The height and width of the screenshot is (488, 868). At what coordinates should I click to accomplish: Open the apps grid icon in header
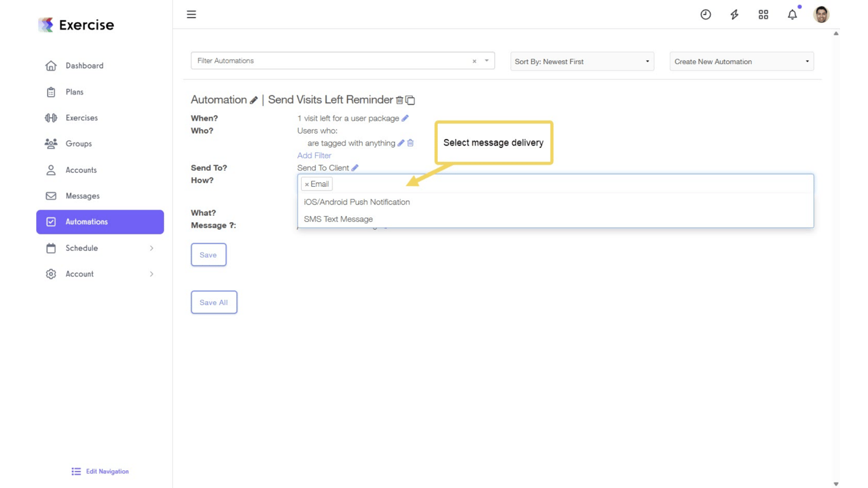(763, 14)
